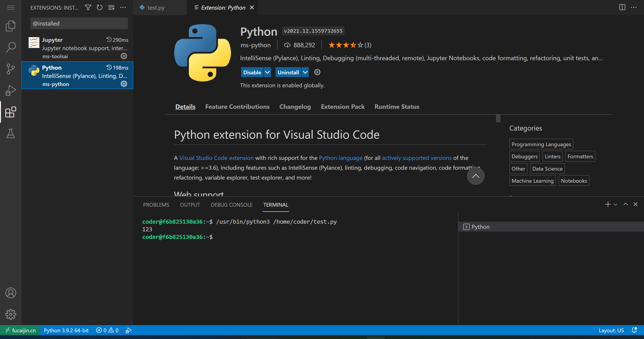This screenshot has height=339, width=644.
Task: Open the Search view in activity bar
Action: pos(11,47)
